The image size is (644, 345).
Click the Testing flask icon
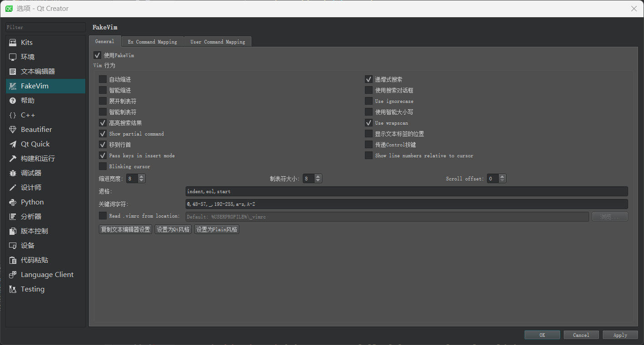(13, 289)
